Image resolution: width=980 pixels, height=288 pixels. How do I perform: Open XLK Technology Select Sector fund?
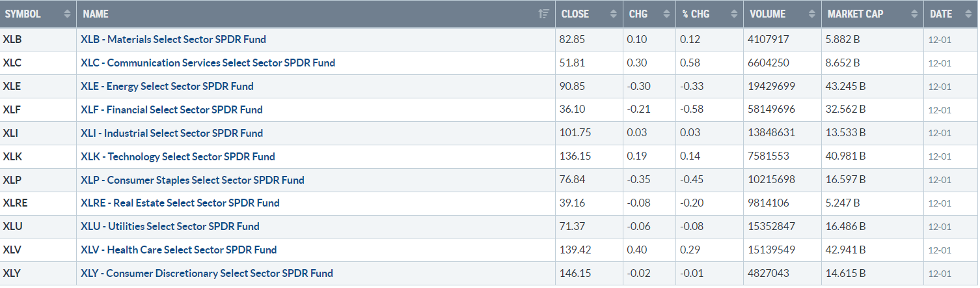tap(178, 156)
